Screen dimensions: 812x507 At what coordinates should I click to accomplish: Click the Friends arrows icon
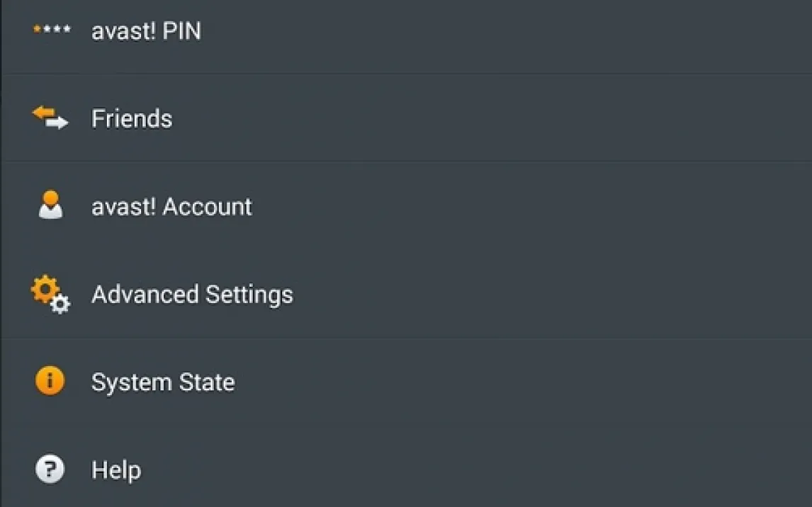click(x=50, y=117)
